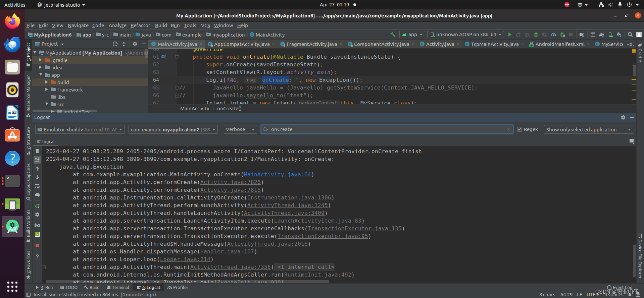The height and width of the screenshot is (298, 644).
Task: Attach debugger to Android process icon
Action: pos(562,35)
